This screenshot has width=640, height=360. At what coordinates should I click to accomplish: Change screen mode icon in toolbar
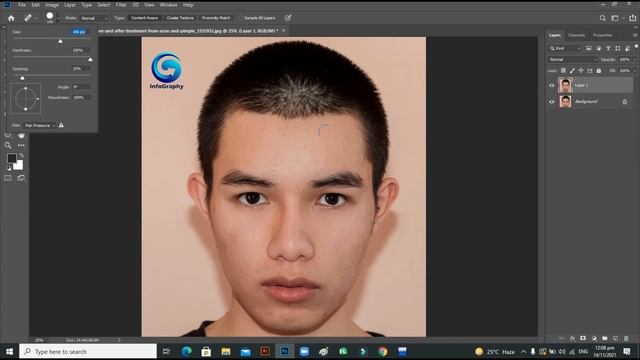pos(21,178)
